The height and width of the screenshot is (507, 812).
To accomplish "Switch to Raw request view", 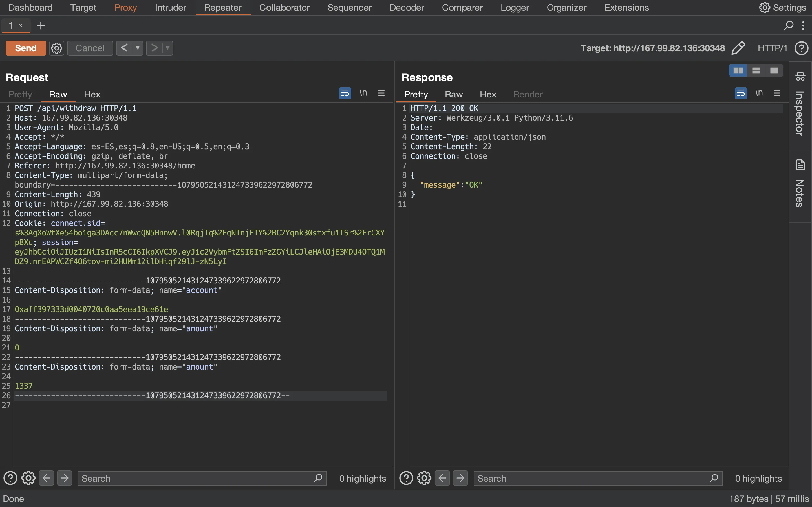I will [x=57, y=94].
